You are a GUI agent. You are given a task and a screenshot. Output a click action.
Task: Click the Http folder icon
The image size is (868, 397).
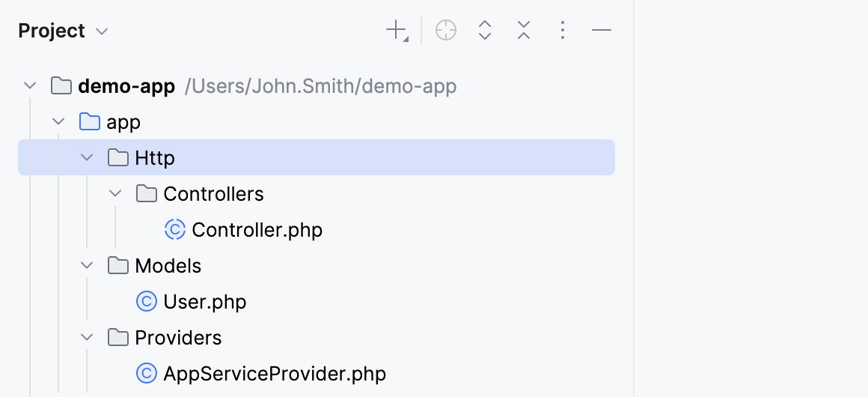pos(117,158)
